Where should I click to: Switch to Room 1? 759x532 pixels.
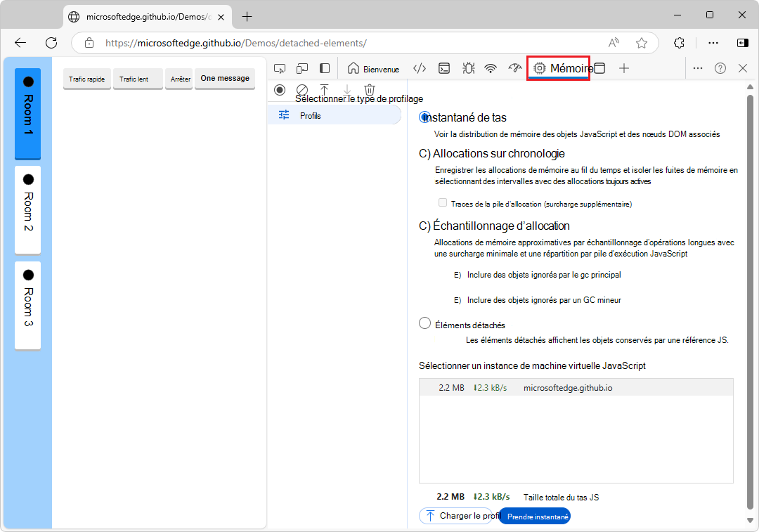(x=27, y=114)
